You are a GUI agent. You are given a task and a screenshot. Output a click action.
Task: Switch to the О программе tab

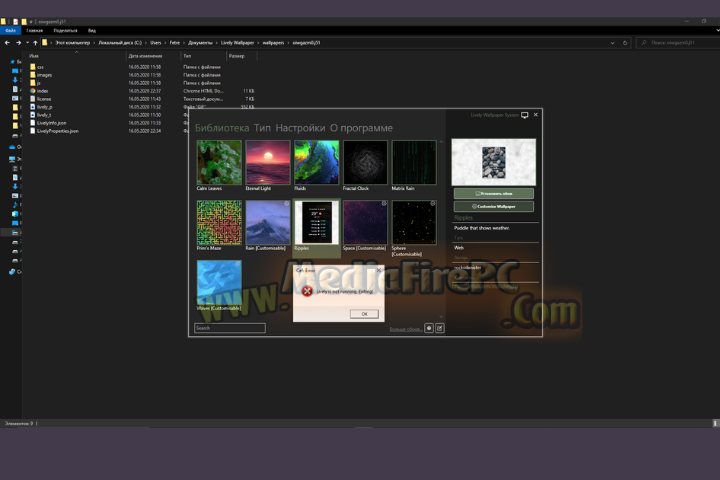[361, 128]
